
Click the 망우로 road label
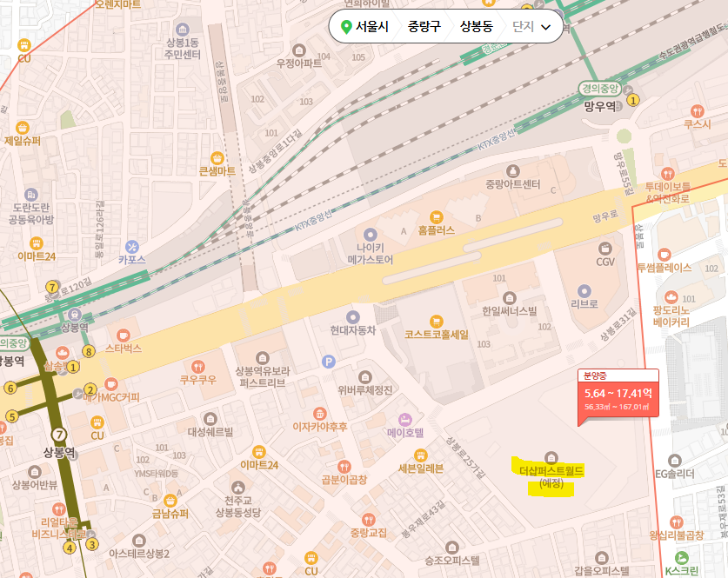coord(605,216)
